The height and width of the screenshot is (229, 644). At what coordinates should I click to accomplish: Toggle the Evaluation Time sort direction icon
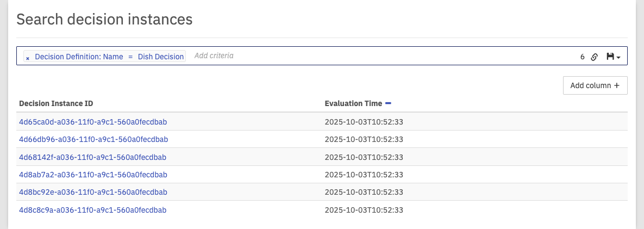[388, 103]
